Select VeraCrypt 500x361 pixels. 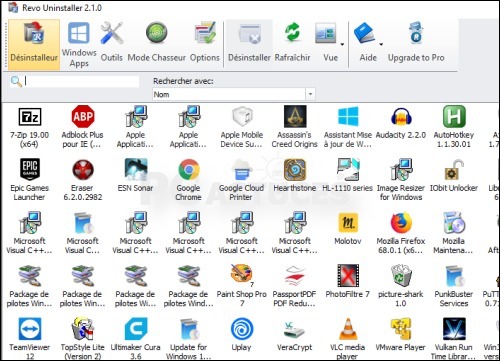click(x=295, y=335)
